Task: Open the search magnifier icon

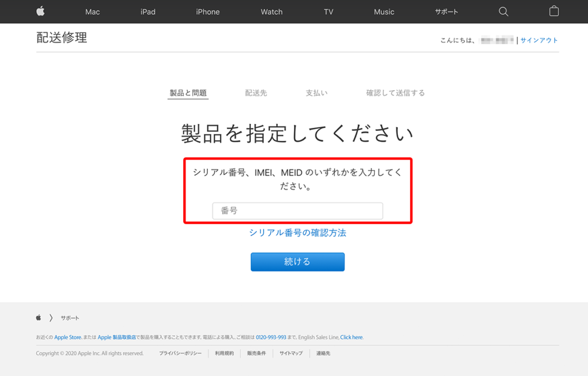Action: coord(503,11)
